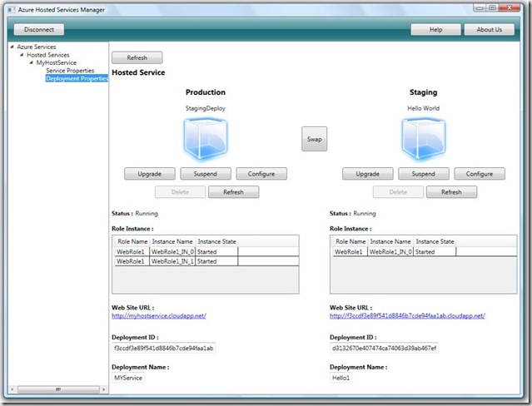Click the Production Deployment ID field
532x406 pixels.
click(x=163, y=348)
